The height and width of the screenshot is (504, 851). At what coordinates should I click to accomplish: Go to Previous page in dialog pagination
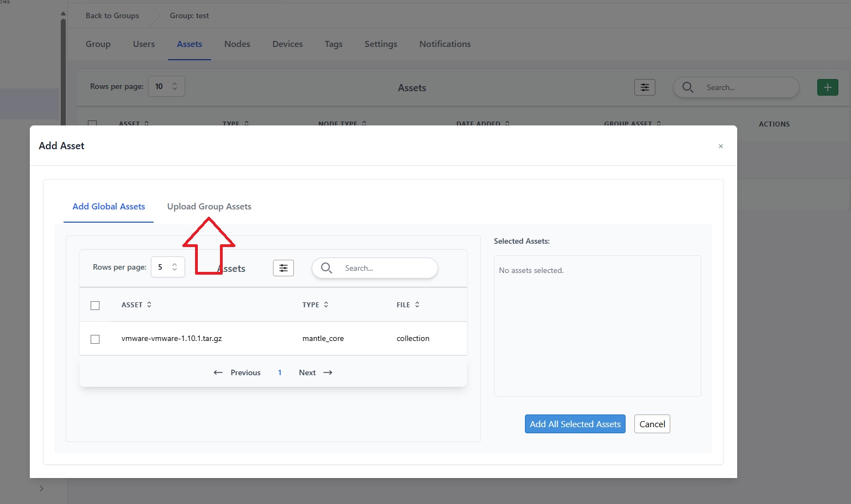[x=237, y=373]
